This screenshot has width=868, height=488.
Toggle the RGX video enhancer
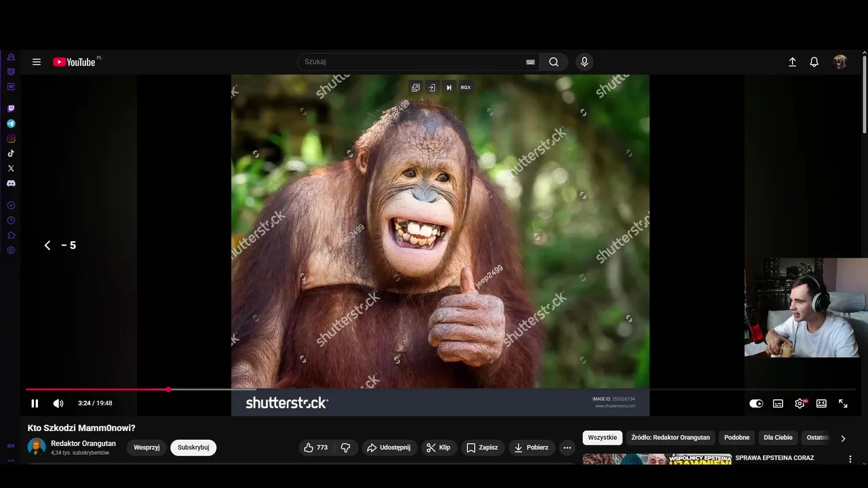[x=466, y=87]
